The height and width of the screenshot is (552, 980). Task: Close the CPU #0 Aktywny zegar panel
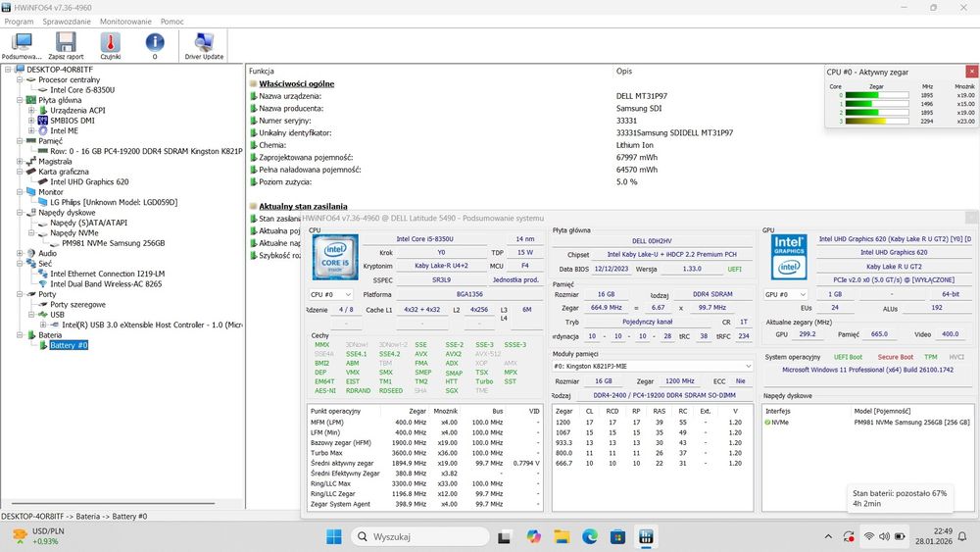tap(971, 72)
